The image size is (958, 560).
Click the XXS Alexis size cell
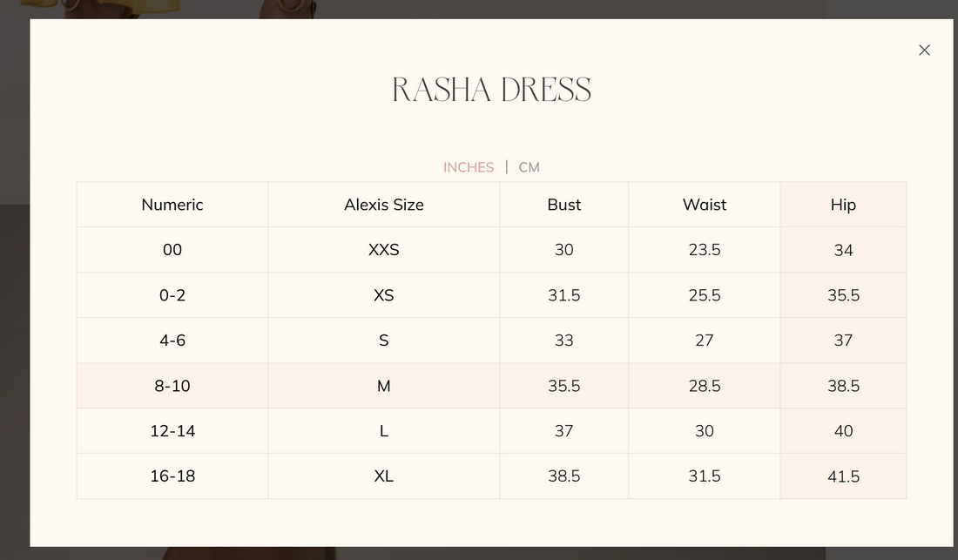pyautogui.click(x=384, y=250)
